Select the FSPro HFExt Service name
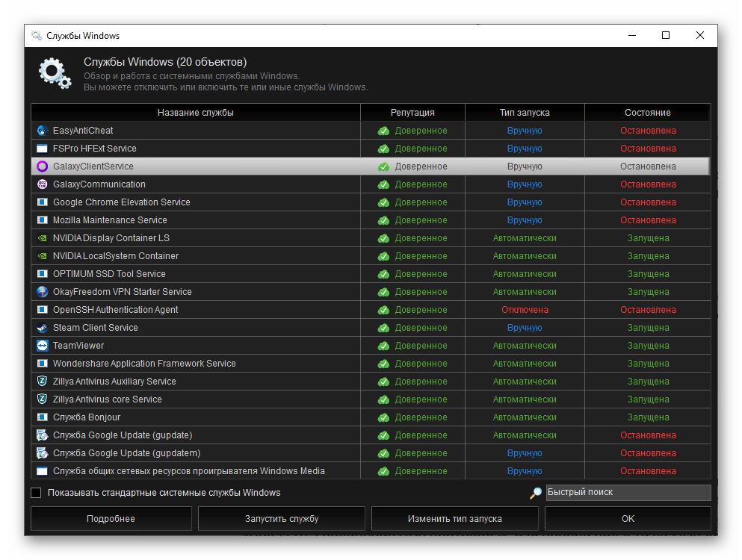 point(95,149)
